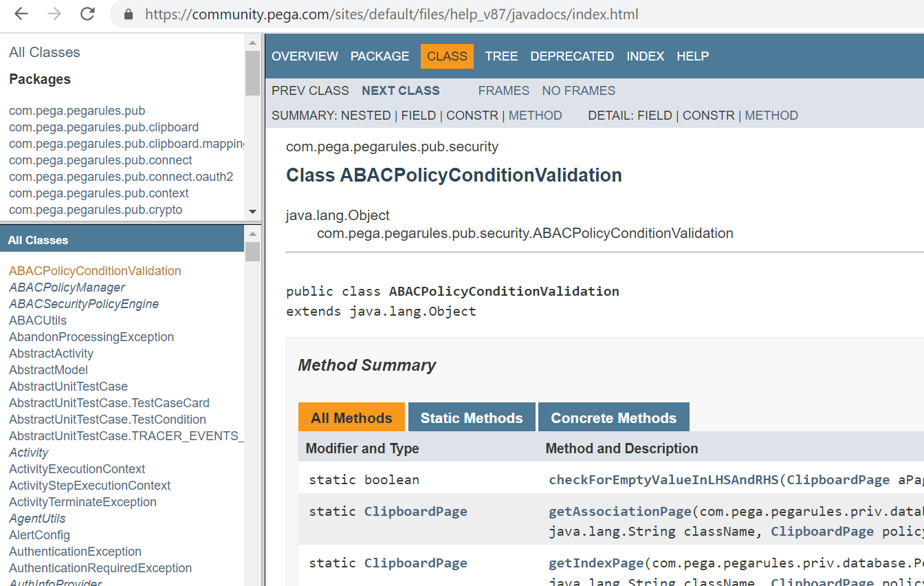Screen dimensions: 924x586
Task: Click the padlock icon to view site security
Action: (x=128, y=14)
